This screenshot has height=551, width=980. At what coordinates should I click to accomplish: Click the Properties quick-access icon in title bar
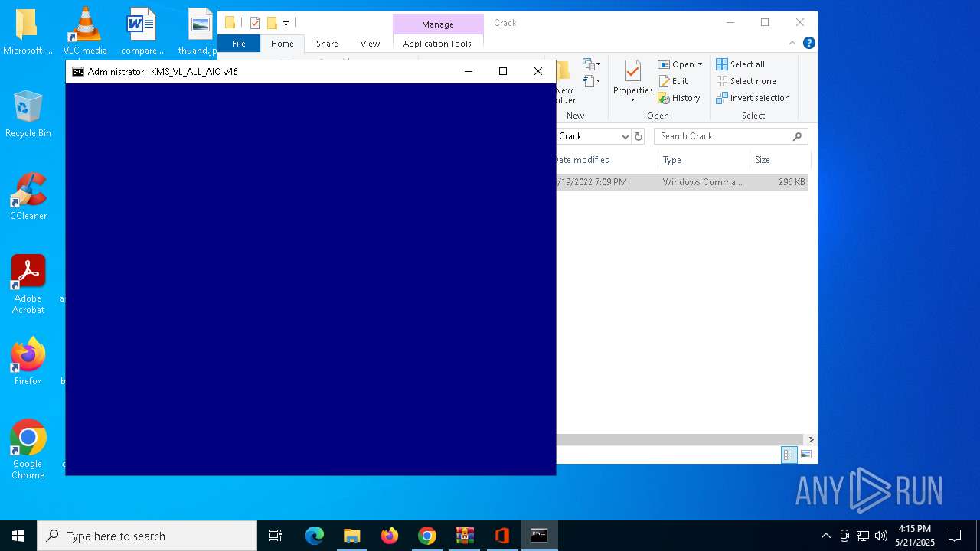255,23
